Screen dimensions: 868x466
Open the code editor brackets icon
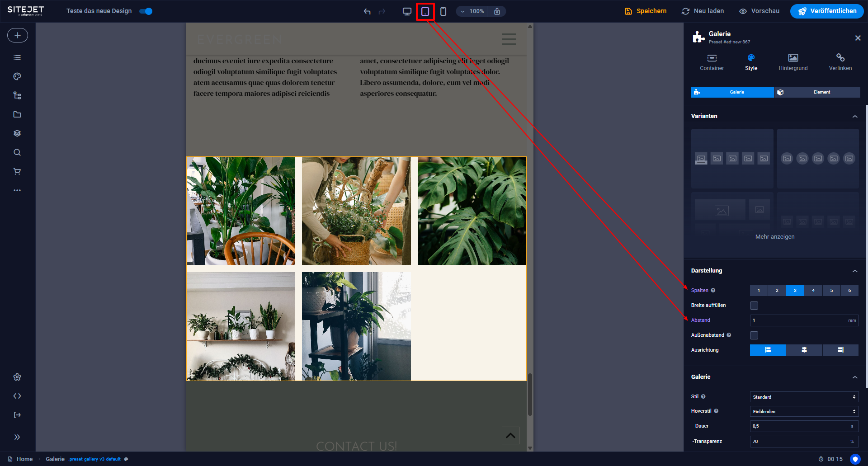17,396
